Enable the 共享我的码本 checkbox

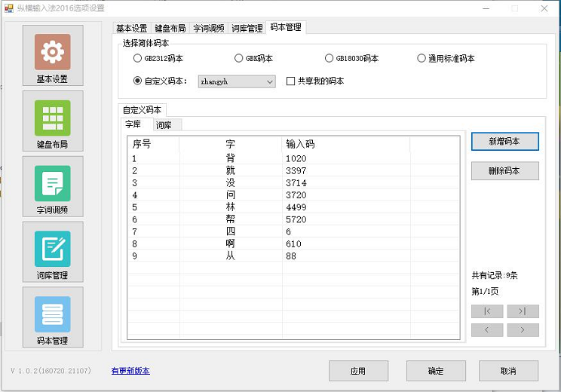[291, 81]
